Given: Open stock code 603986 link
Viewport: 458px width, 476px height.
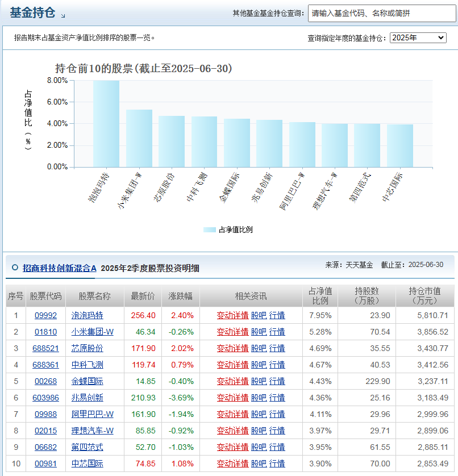Looking at the screenshot, I should tap(45, 398).
